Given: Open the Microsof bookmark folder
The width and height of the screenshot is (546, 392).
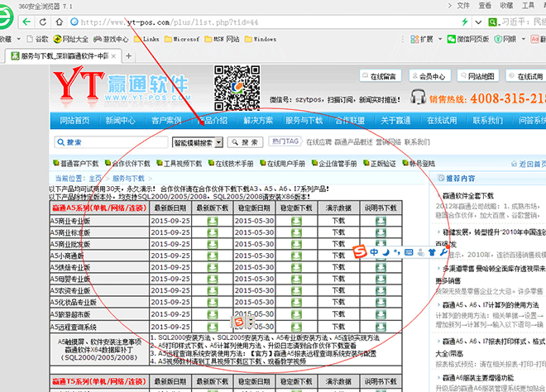Looking at the screenshot, I should (x=182, y=39).
